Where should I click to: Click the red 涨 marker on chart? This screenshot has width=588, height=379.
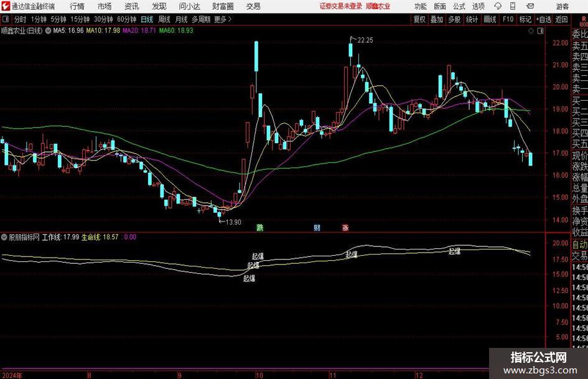[345, 227]
